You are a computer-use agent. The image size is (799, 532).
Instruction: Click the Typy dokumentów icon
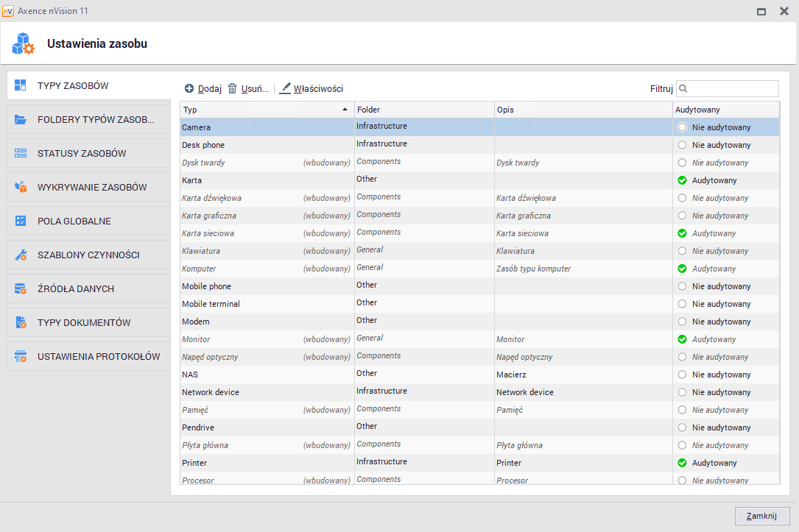21,322
